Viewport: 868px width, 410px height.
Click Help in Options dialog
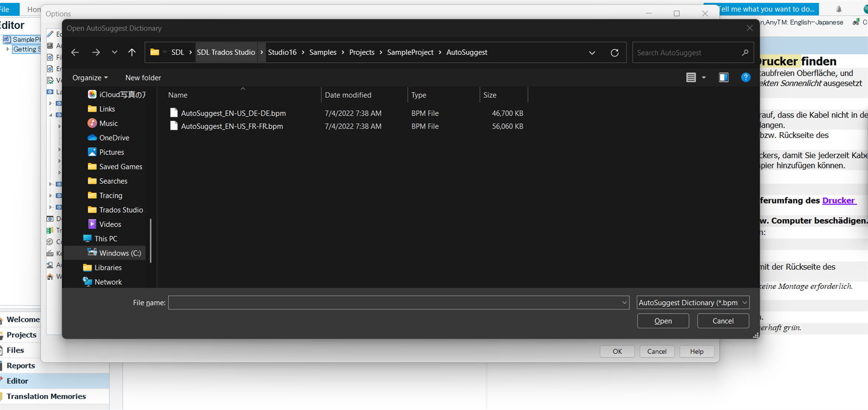tap(696, 352)
